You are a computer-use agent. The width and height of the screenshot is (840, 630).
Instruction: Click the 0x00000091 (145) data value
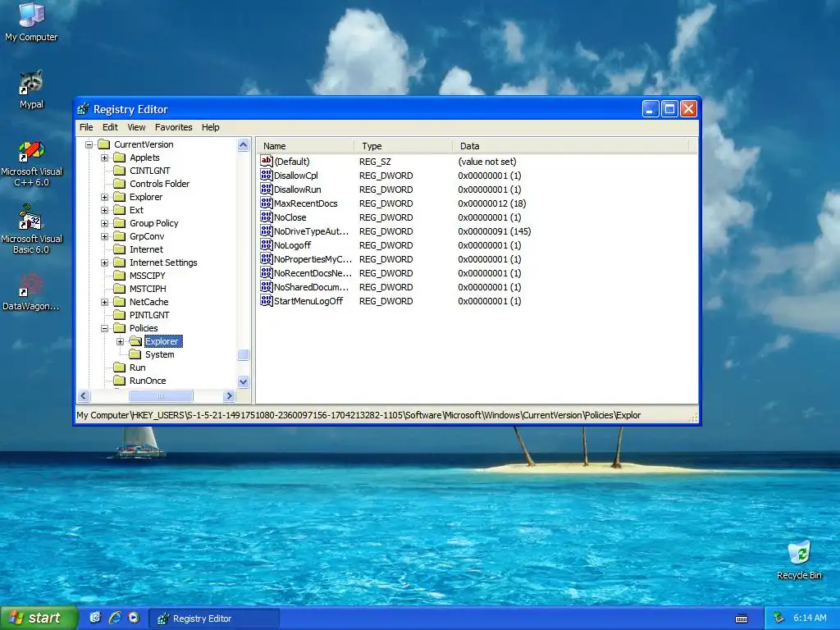(494, 231)
